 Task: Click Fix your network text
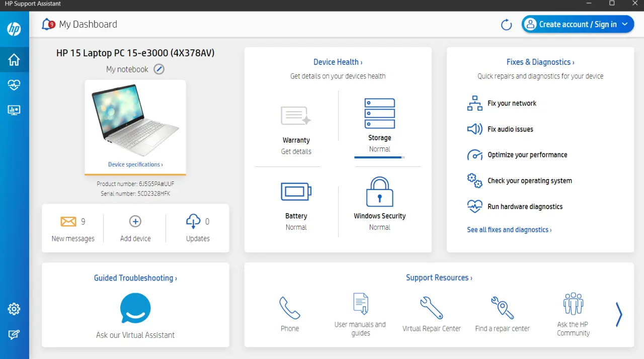pyautogui.click(x=512, y=103)
